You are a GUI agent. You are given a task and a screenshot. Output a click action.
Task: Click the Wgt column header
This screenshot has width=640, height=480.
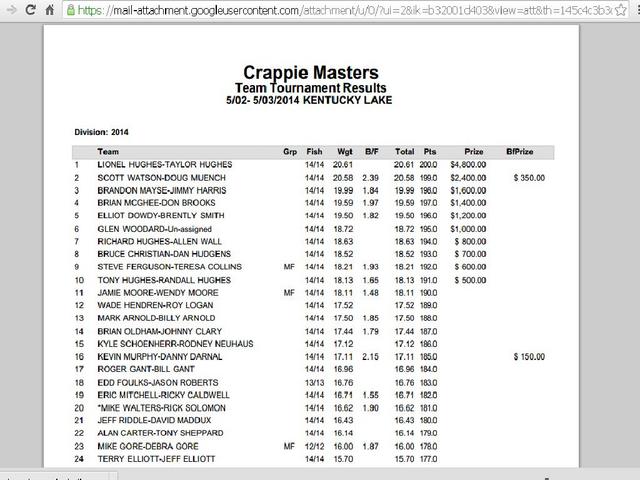pyautogui.click(x=344, y=151)
